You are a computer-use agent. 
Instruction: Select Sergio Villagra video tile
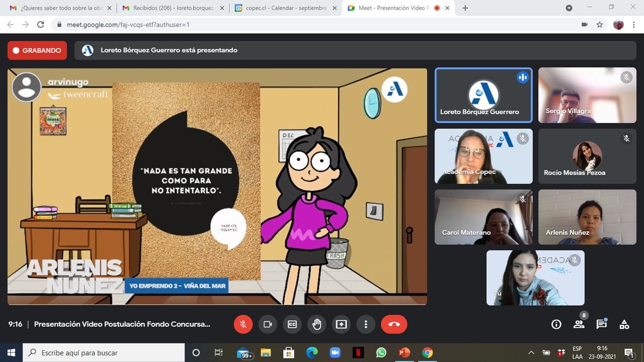(x=587, y=95)
